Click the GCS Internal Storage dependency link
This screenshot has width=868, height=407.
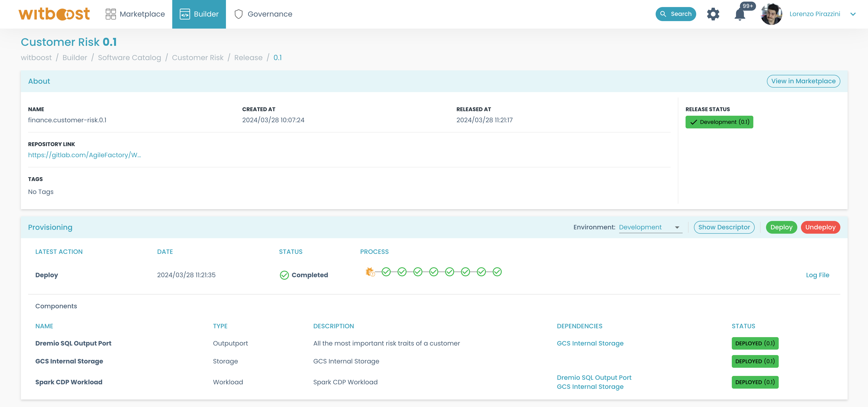[590, 343]
